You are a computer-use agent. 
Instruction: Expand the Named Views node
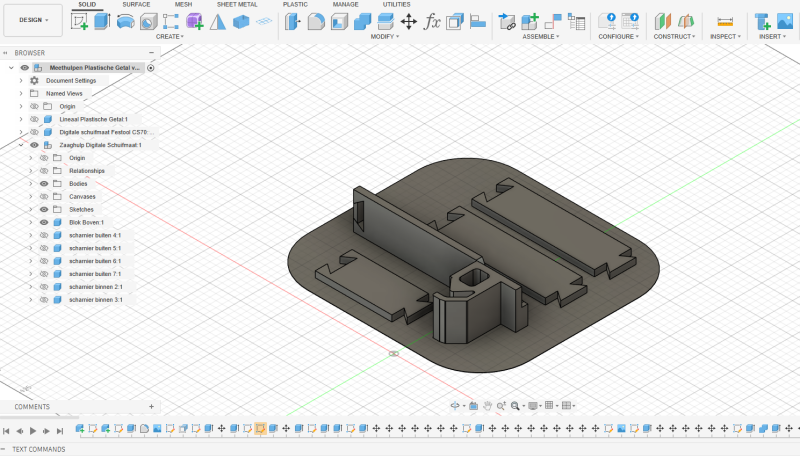(21, 93)
